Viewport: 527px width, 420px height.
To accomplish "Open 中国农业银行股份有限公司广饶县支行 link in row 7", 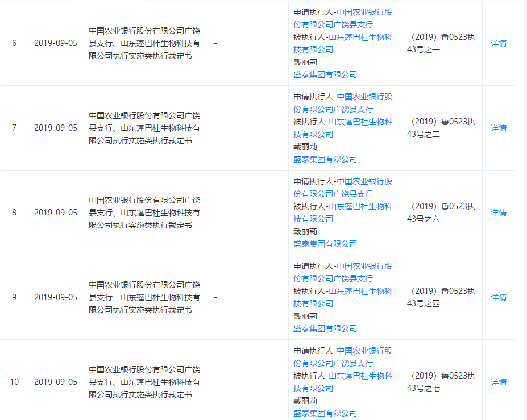I will [x=343, y=103].
